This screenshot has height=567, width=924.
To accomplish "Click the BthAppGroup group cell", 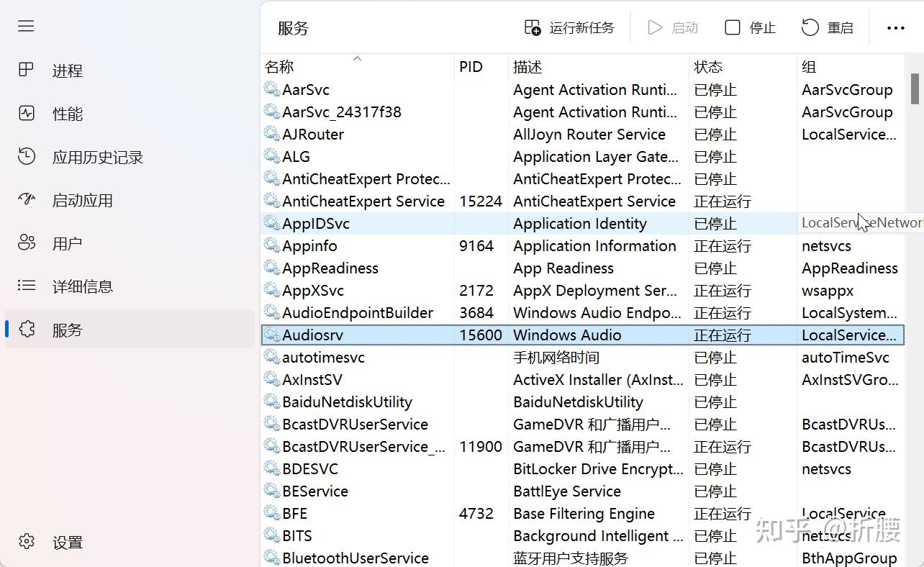I will [x=849, y=558].
